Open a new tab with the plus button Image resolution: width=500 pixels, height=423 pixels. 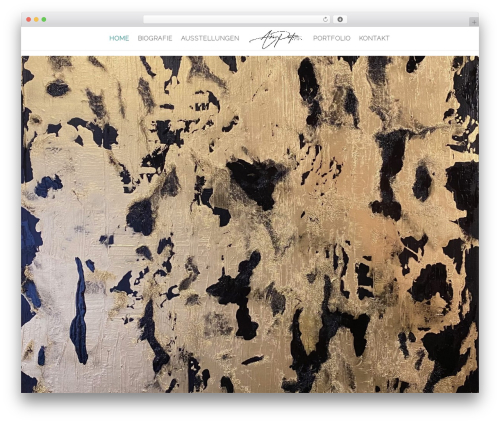point(474,22)
